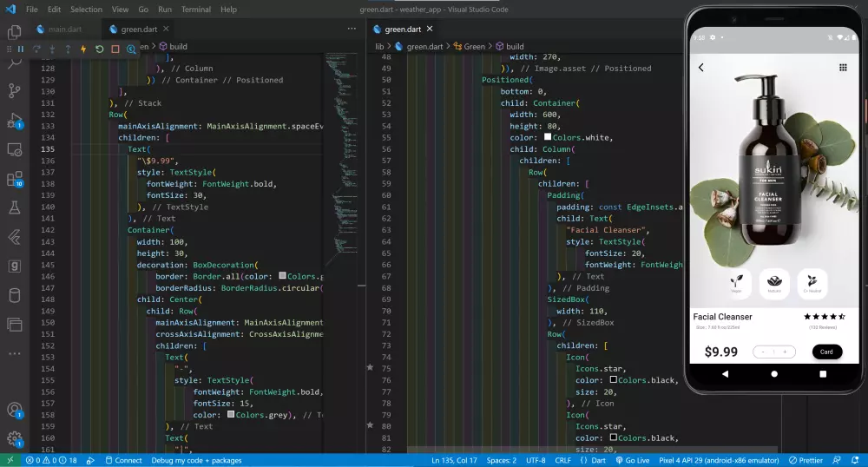868x467 pixels.
Task: Tap the plus on the quantity stepper
Action: (785, 352)
